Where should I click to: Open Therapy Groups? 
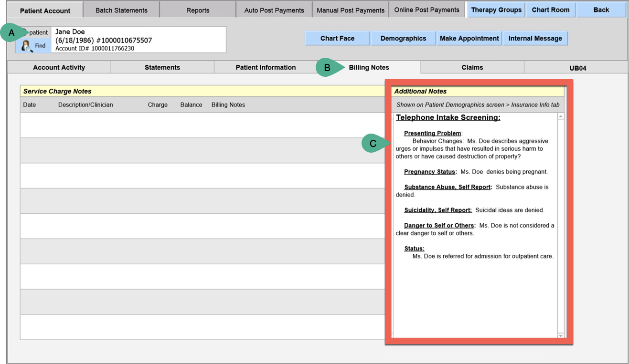pyautogui.click(x=496, y=10)
